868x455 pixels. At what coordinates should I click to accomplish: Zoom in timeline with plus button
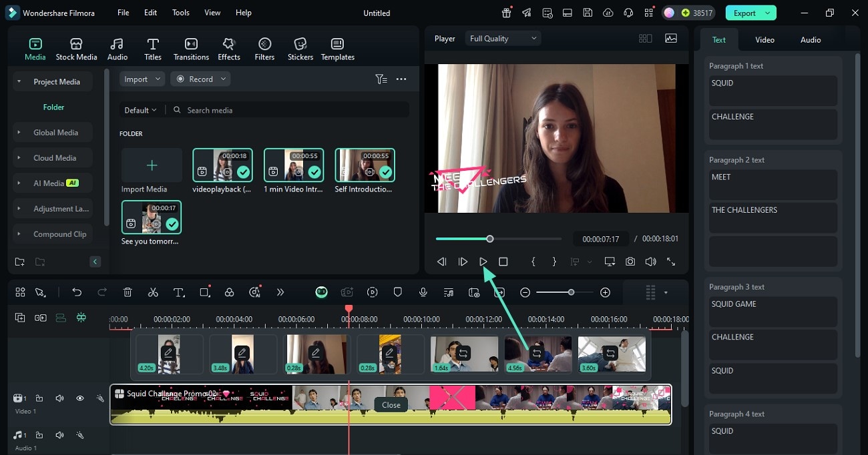point(605,292)
